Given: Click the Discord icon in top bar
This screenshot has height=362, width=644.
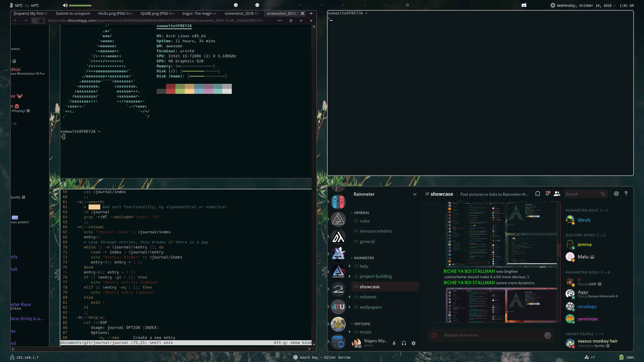Looking at the screenshot, I should pyautogui.click(x=524, y=5).
